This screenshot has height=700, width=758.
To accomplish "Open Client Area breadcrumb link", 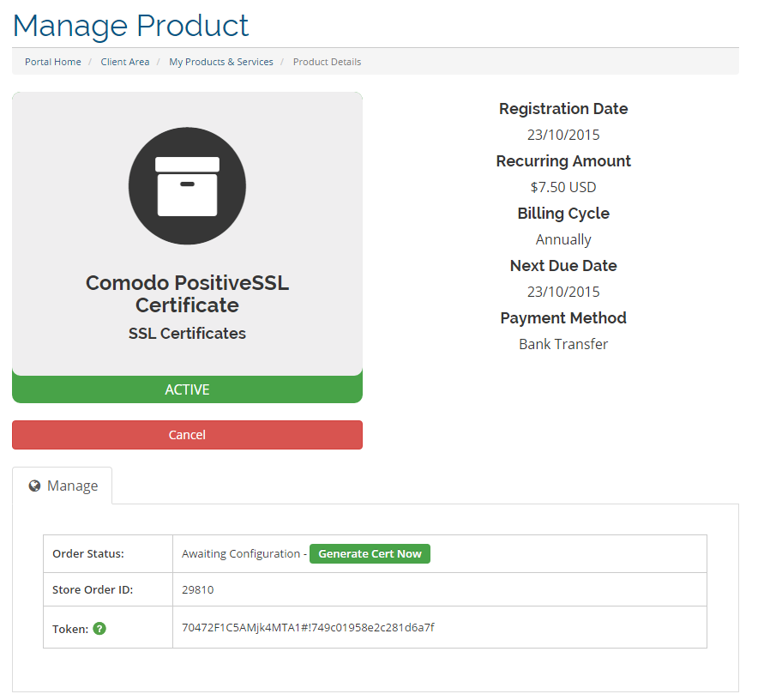I will coord(124,62).
